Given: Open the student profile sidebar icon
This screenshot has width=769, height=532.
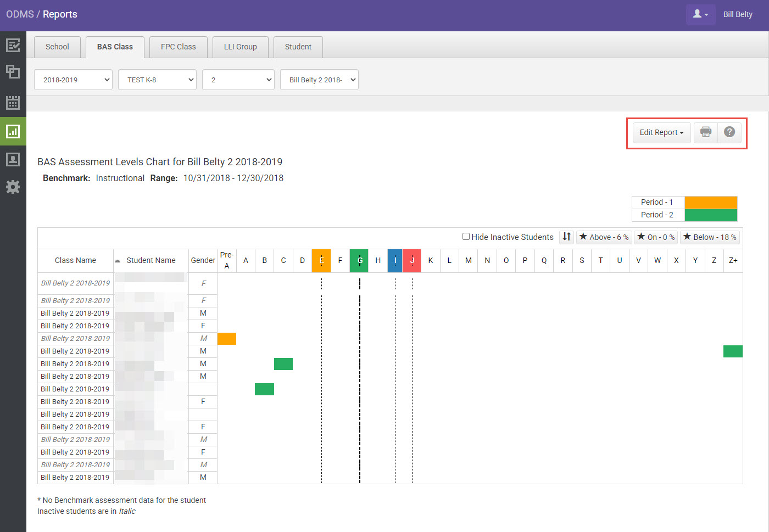Looking at the screenshot, I should click(x=13, y=159).
